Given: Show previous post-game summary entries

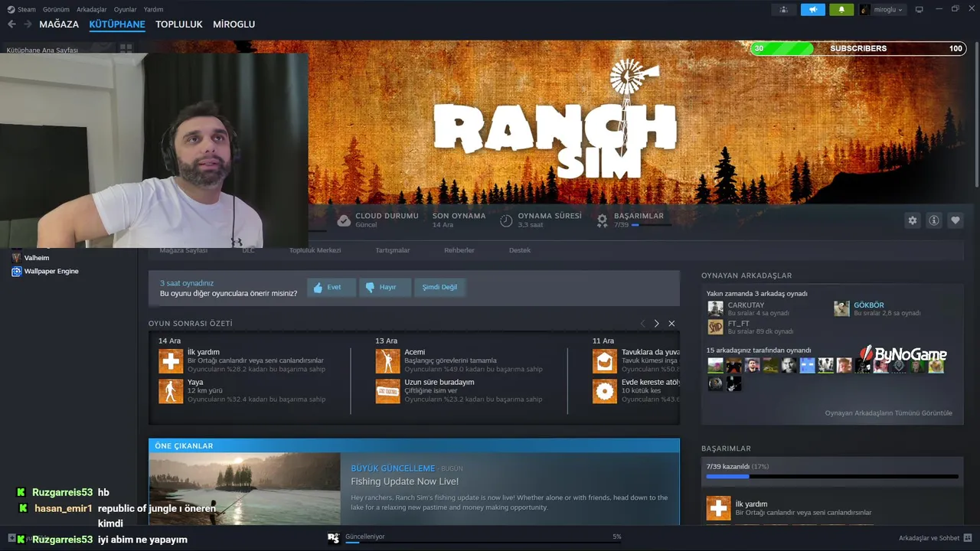Looking at the screenshot, I should point(642,324).
